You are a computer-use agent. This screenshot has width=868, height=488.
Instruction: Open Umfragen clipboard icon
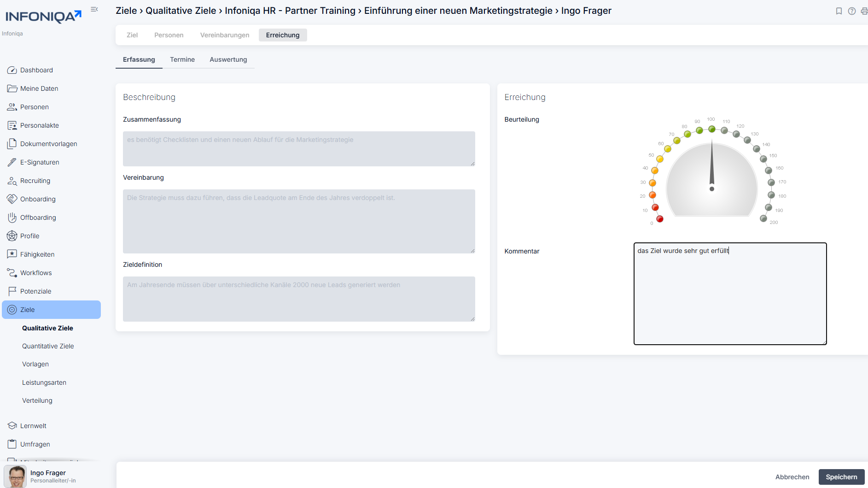point(12,444)
